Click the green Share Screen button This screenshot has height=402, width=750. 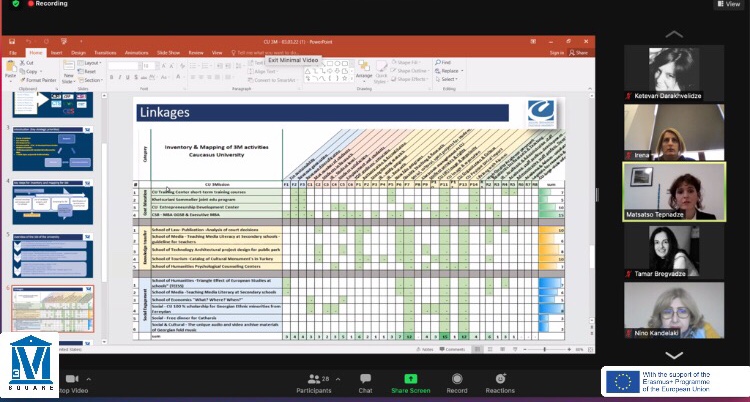[x=410, y=384]
